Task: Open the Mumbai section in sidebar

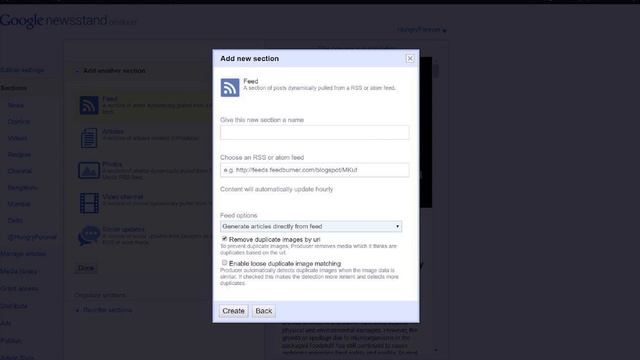Action: (x=19, y=204)
